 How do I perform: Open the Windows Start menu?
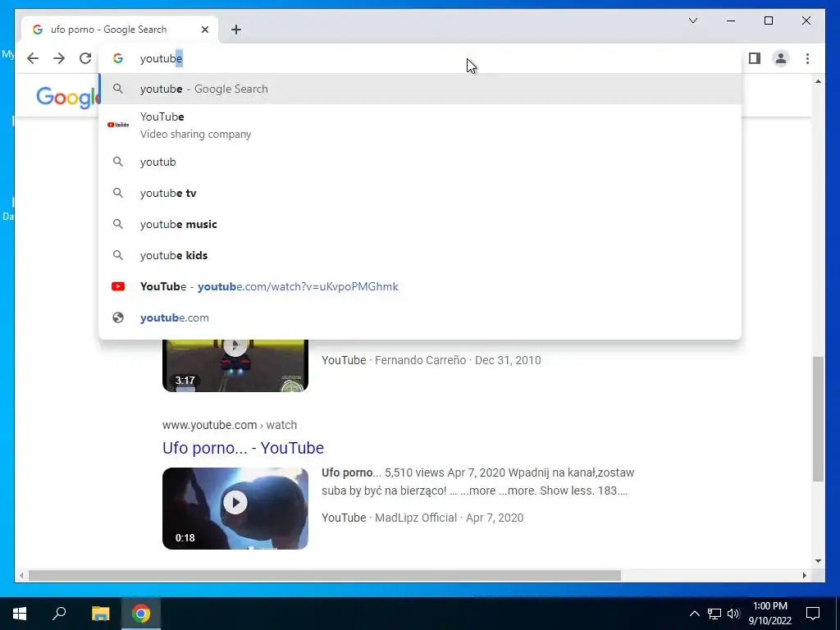click(x=20, y=614)
